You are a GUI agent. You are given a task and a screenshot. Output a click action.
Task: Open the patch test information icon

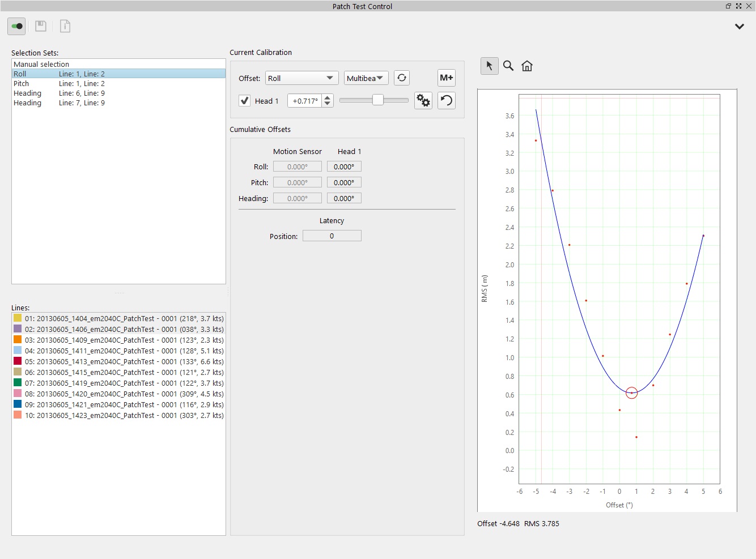pyautogui.click(x=65, y=26)
